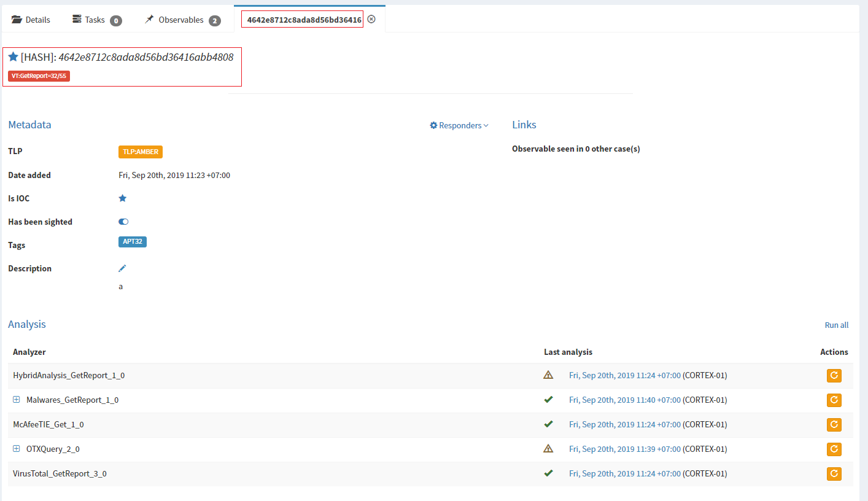Open the Responders dropdown
This screenshot has height=501, width=868.
(459, 125)
